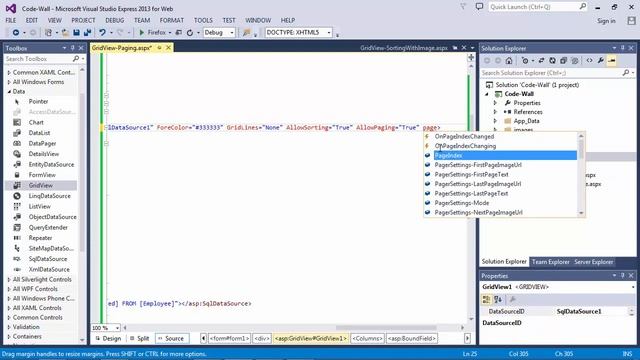Viewport: 640px width, 360px height.
Task: Click the Quick Launch search box
Action: (x=538, y=7)
